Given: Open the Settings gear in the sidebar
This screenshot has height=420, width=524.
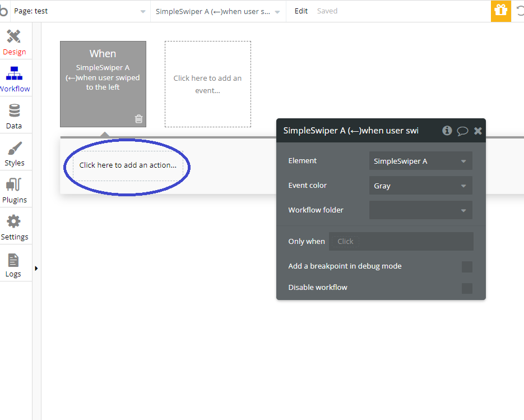Looking at the screenshot, I should coord(14,227).
